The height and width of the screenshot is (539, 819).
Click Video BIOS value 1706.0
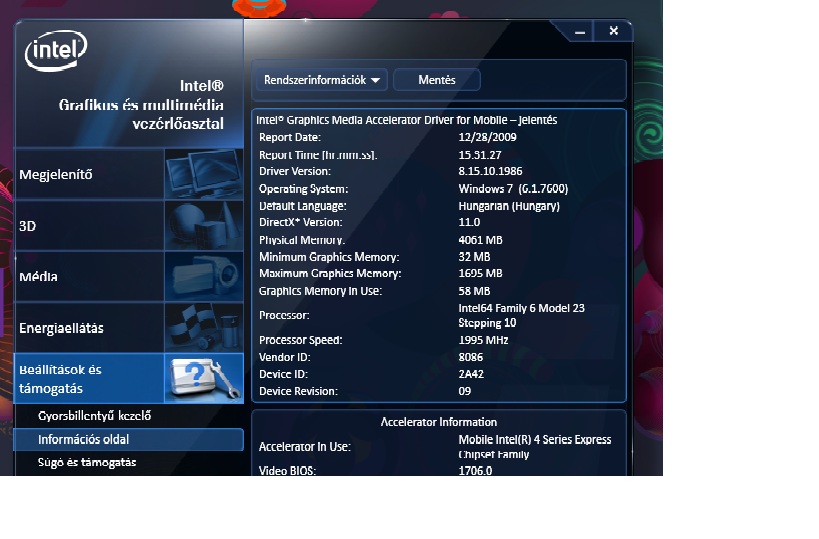(475, 471)
